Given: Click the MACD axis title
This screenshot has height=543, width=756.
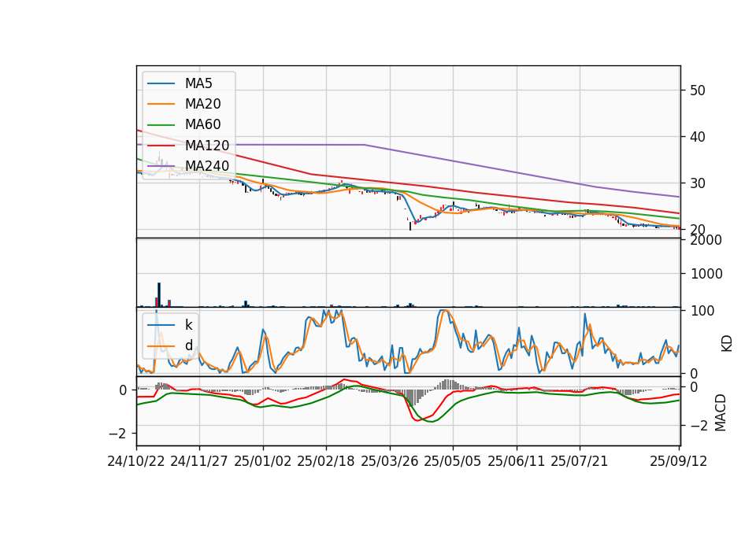Looking at the screenshot, I should pos(721,412).
